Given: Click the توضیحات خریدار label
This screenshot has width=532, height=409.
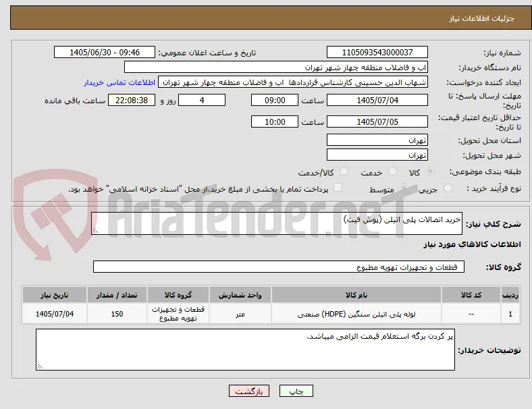Looking at the screenshot, I should point(489,350).
